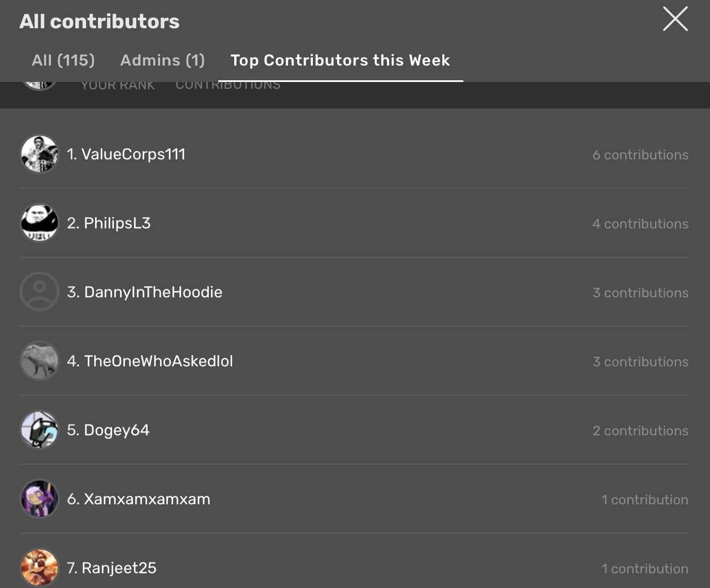Click the DannyInTheHoodie username

coord(153,292)
